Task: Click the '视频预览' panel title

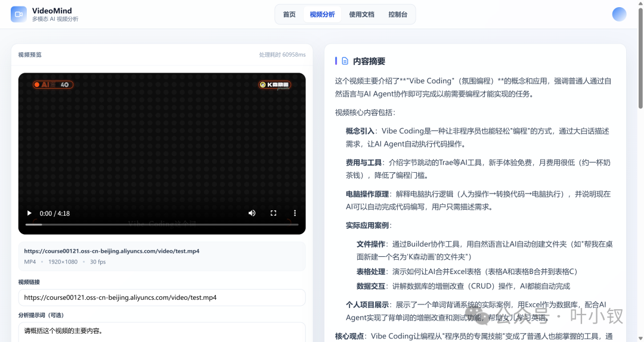Action: [x=30, y=55]
